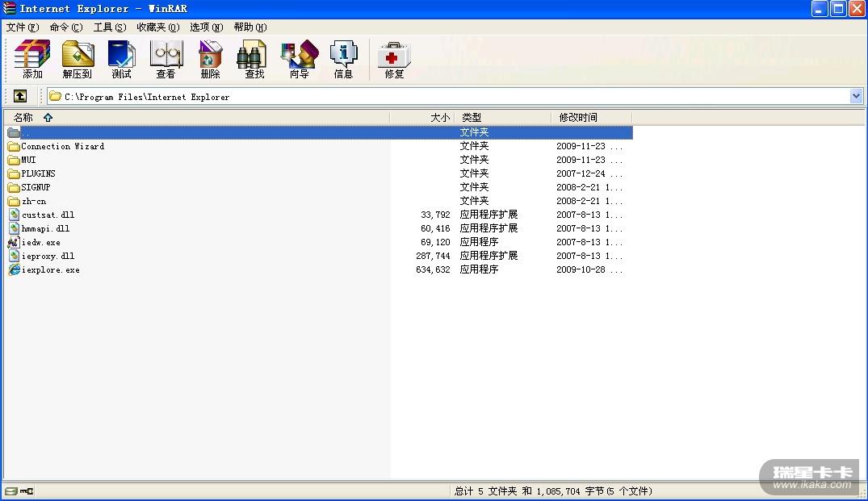Select ieproxy.dll file name
The height and width of the screenshot is (501, 868).
pos(48,256)
